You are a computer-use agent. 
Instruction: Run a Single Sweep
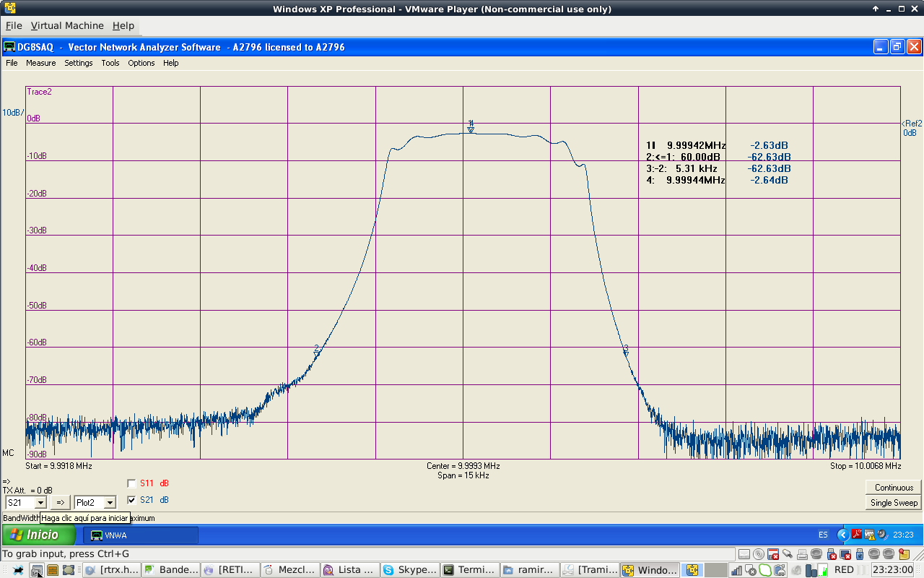(x=893, y=503)
